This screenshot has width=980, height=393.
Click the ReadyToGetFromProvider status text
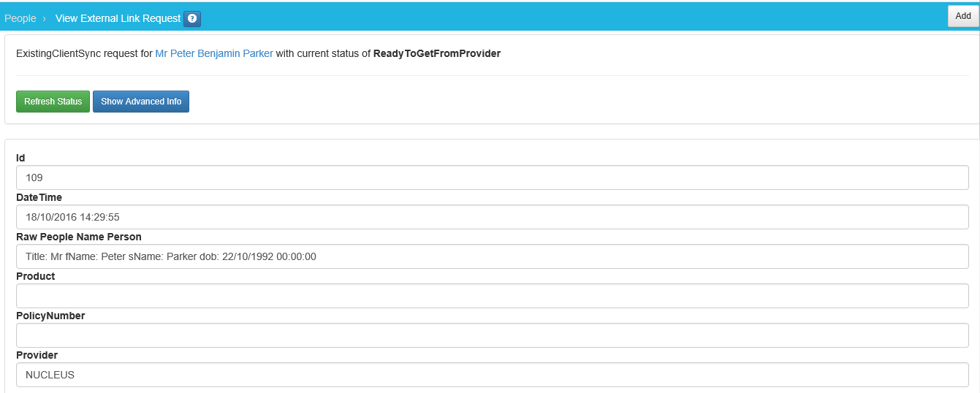pyautogui.click(x=437, y=53)
